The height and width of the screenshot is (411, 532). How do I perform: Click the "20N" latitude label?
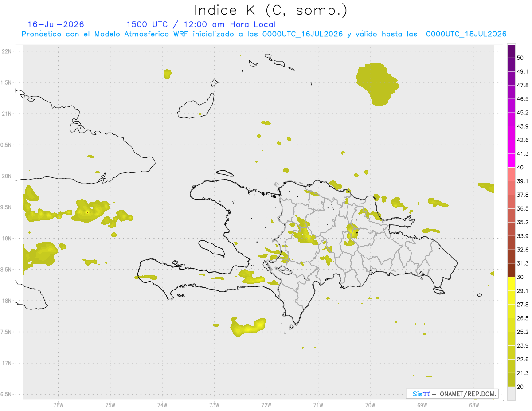point(8,176)
